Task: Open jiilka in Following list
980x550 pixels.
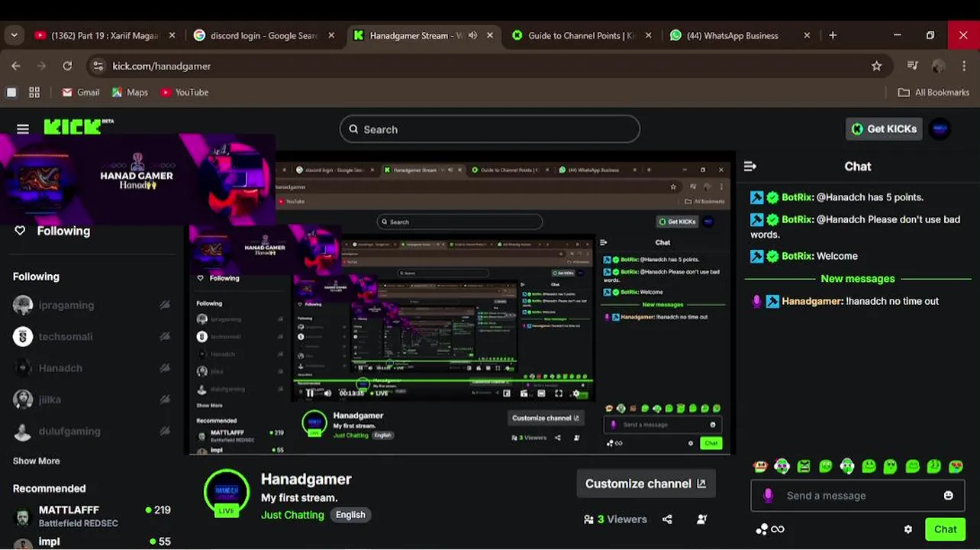Action: pos(92,400)
